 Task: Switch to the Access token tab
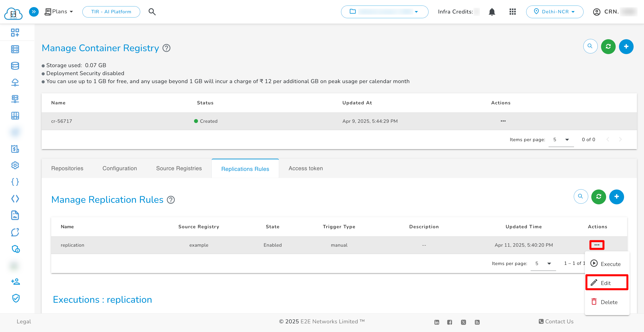coord(305,168)
